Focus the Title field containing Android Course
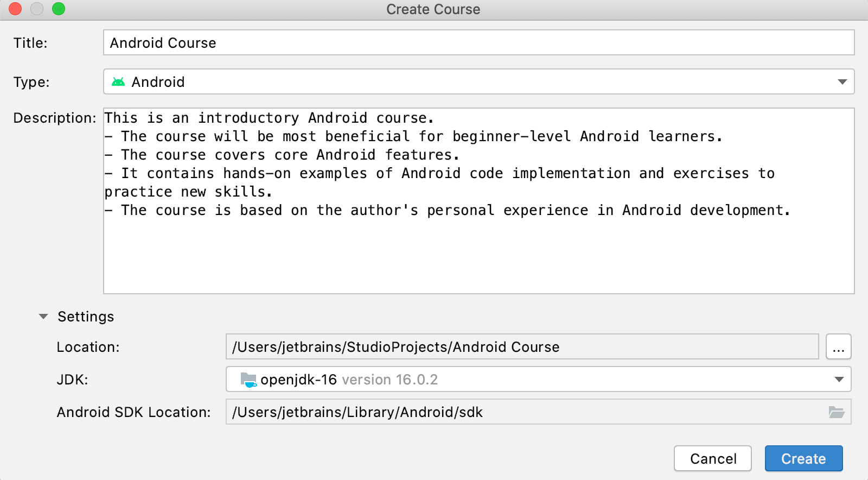This screenshot has width=868, height=480. click(478, 43)
